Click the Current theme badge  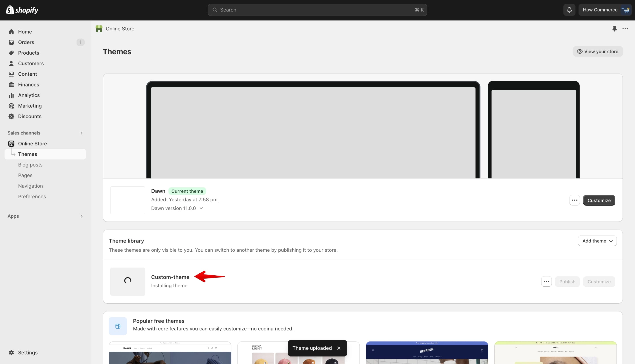click(x=187, y=191)
